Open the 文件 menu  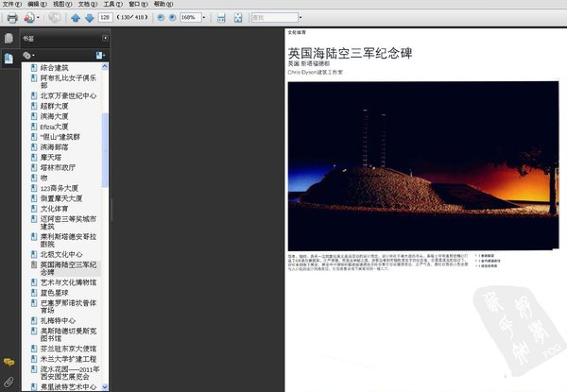tap(12, 4)
